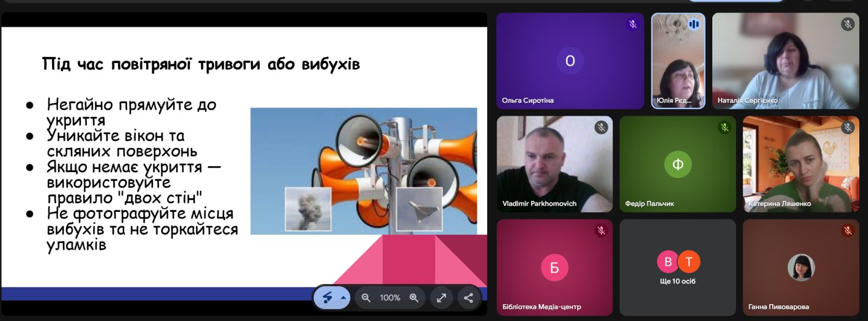Zoom out of the presentation

click(x=366, y=298)
